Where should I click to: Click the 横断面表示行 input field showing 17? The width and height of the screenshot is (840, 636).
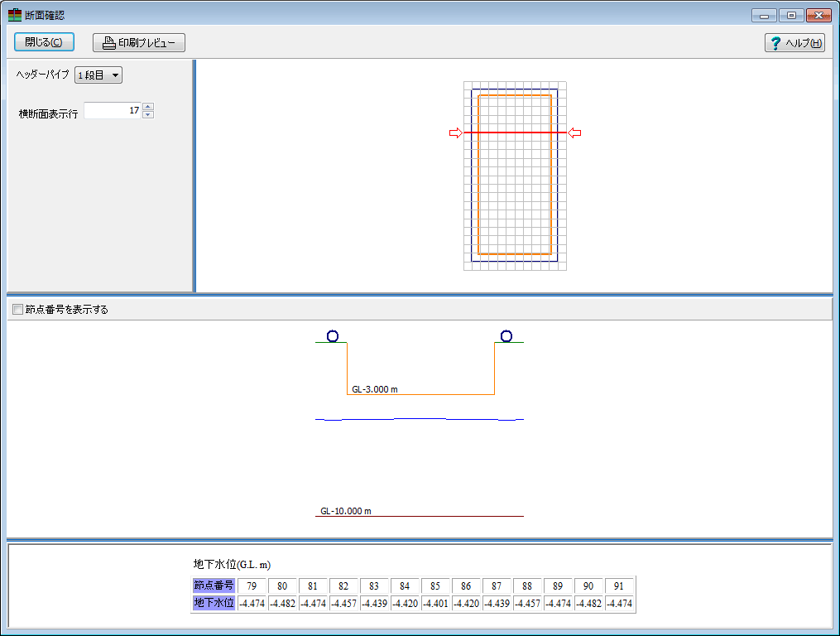coord(113,110)
